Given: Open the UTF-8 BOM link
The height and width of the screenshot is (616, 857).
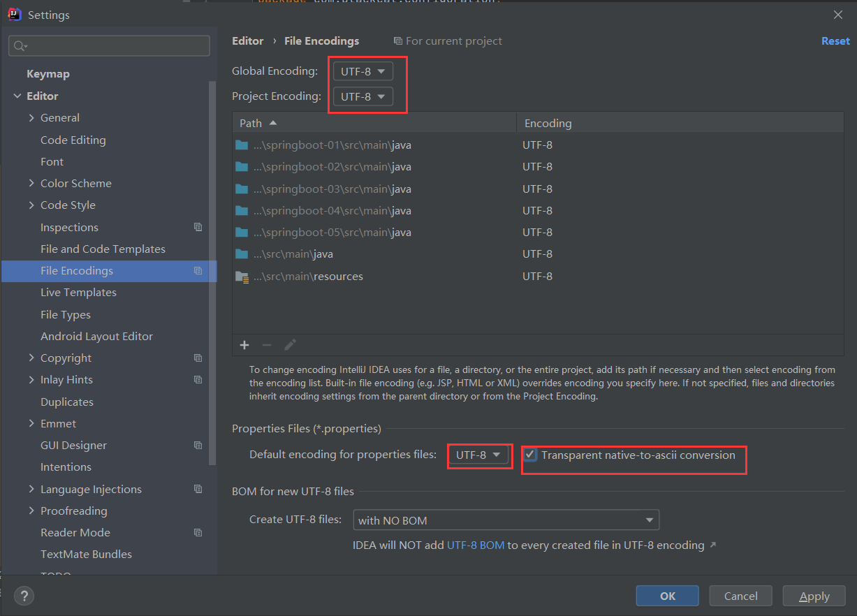Looking at the screenshot, I should (x=476, y=545).
